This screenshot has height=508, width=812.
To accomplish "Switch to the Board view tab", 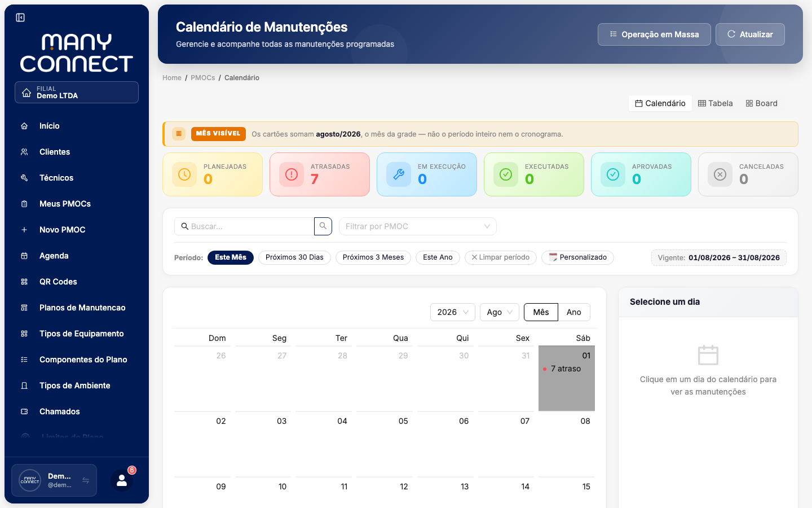I will coord(762,103).
